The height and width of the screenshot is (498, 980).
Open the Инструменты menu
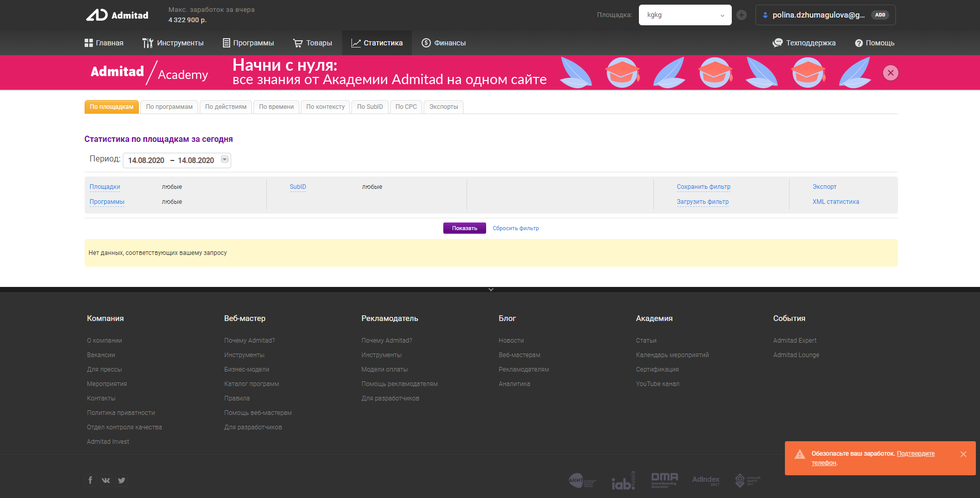pyautogui.click(x=173, y=43)
